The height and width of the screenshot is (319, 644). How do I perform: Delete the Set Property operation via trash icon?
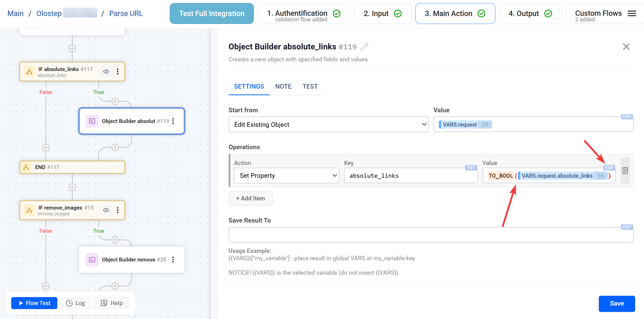pyautogui.click(x=625, y=171)
